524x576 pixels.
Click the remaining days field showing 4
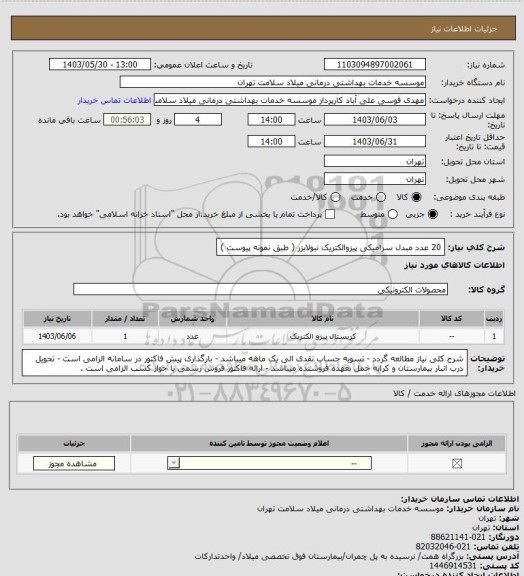[x=198, y=120]
